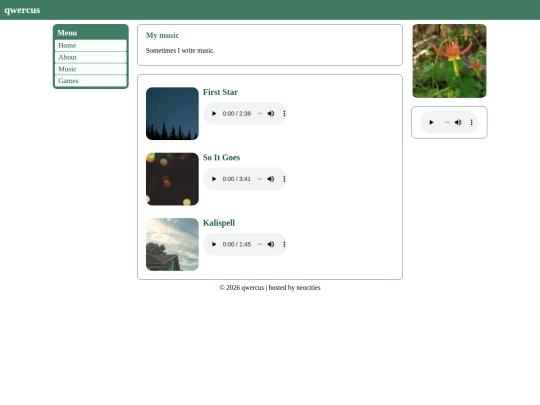Image resolution: width=540 pixels, height=405 pixels.
Task: Follow the neocities footer link
Action: [x=308, y=288]
